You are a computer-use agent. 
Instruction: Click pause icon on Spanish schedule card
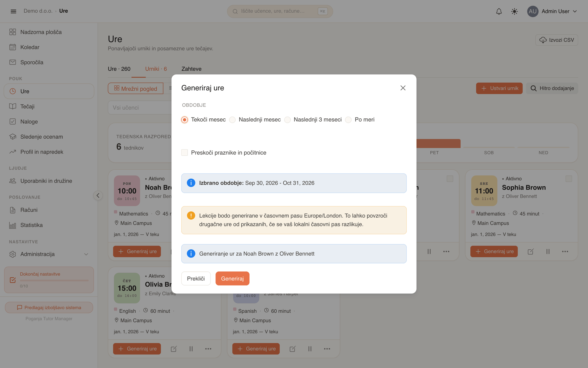(x=310, y=349)
